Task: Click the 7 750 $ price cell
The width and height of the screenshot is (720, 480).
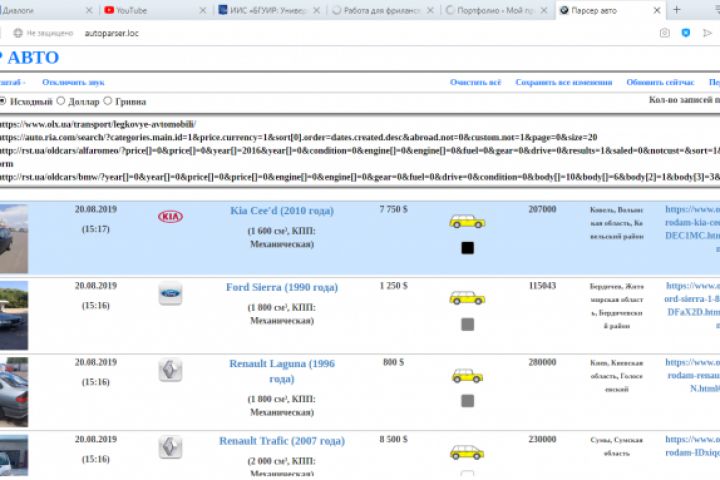Action: (394, 209)
